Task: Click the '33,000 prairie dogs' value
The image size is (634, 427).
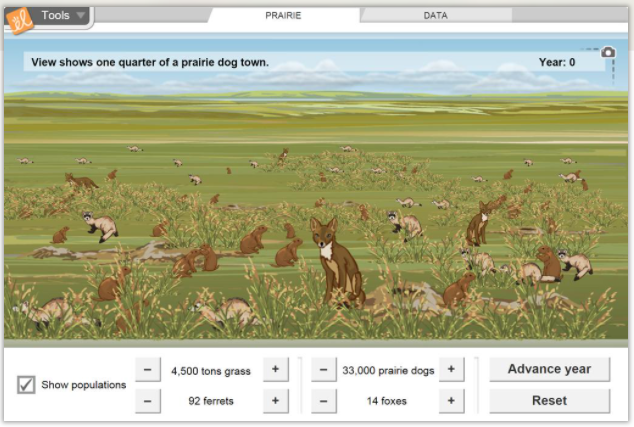Action: pos(388,371)
